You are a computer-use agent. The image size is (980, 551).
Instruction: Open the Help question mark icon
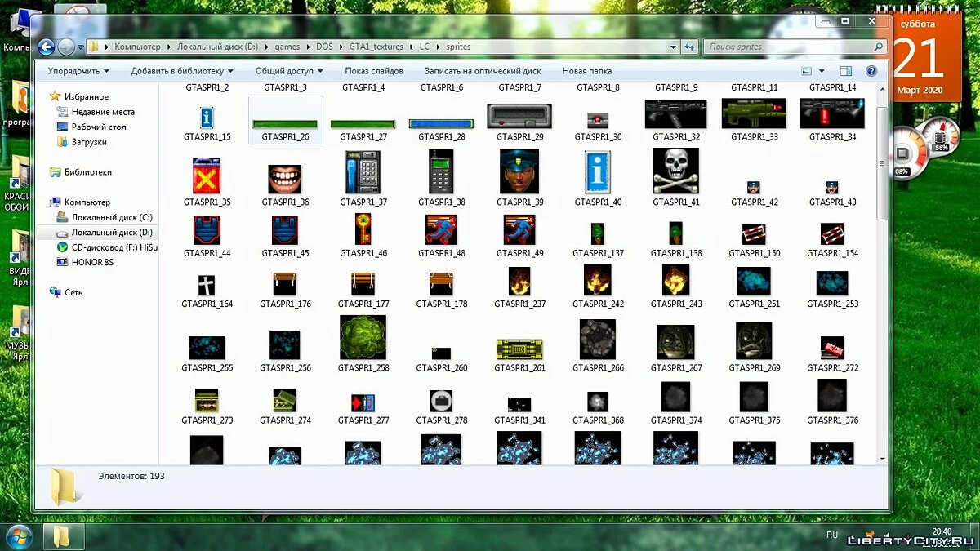point(871,72)
